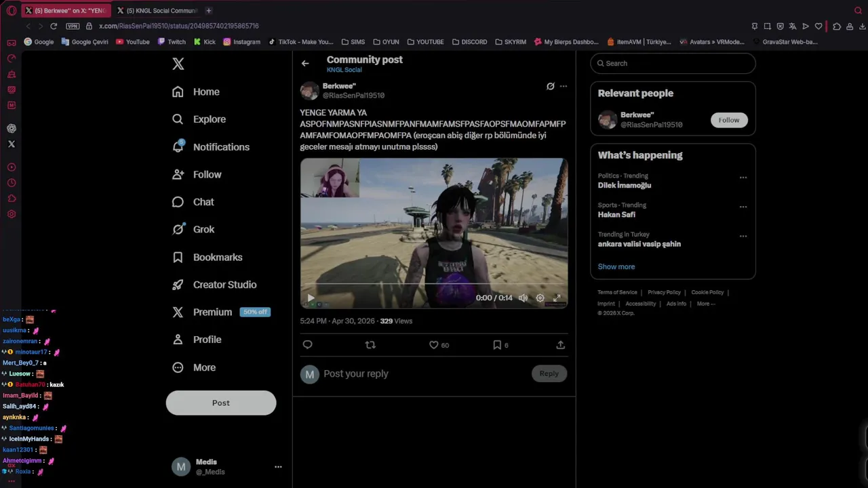Viewport: 868px width, 488px height.
Task: Open Grok from the sidebar
Action: [193, 229]
